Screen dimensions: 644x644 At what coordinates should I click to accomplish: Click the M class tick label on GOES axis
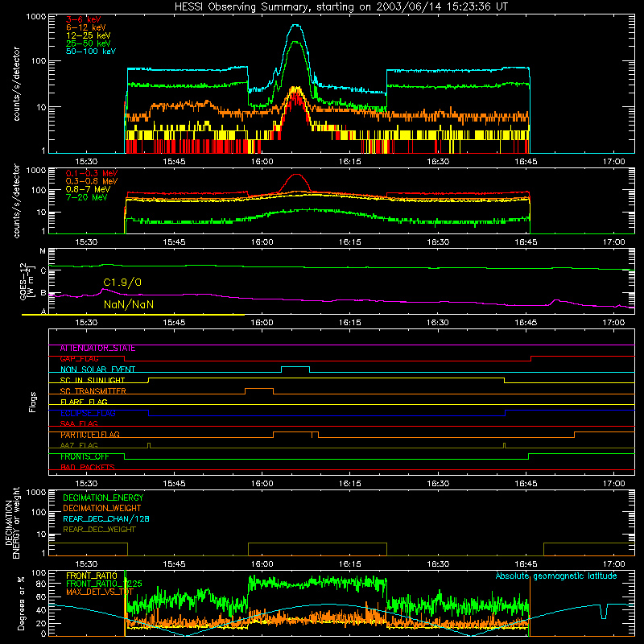pos(43,251)
